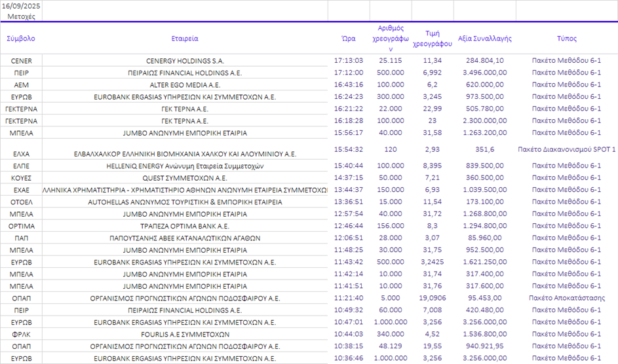The height and width of the screenshot is (364, 618).
Task: Select the Τιμή χρεογράφου header
Action: tap(433, 39)
